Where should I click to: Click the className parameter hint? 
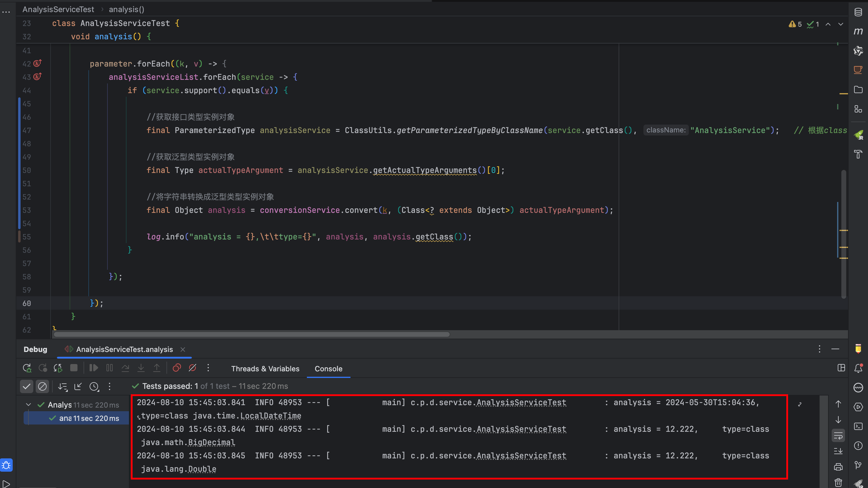(x=666, y=130)
